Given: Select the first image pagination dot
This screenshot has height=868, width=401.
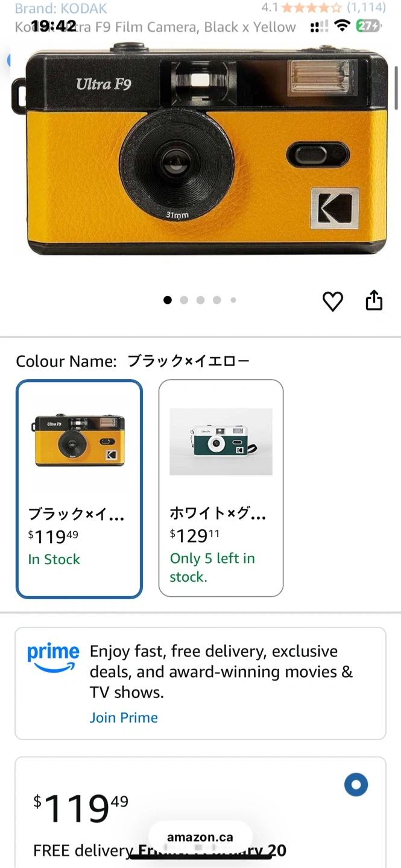Looking at the screenshot, I should pos(168,300).
